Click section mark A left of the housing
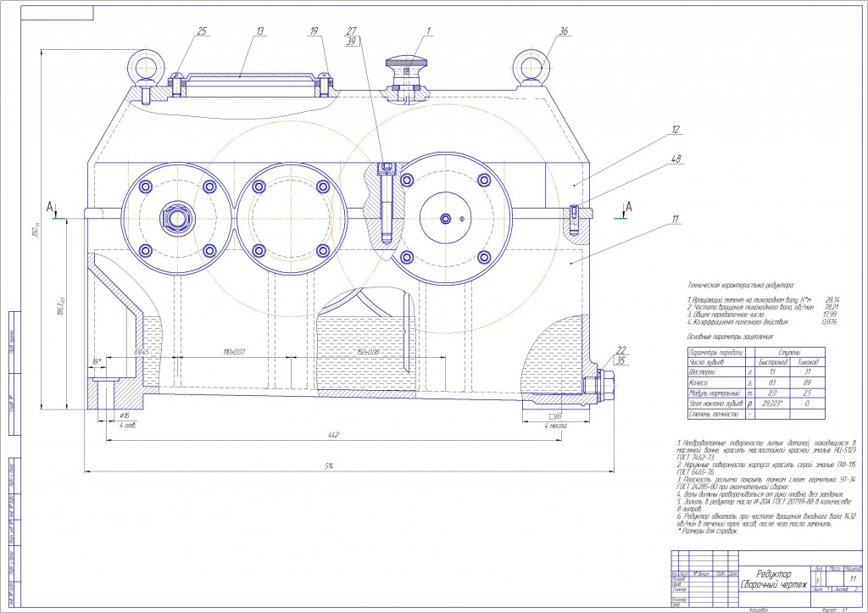 click(x=49, y=207)
